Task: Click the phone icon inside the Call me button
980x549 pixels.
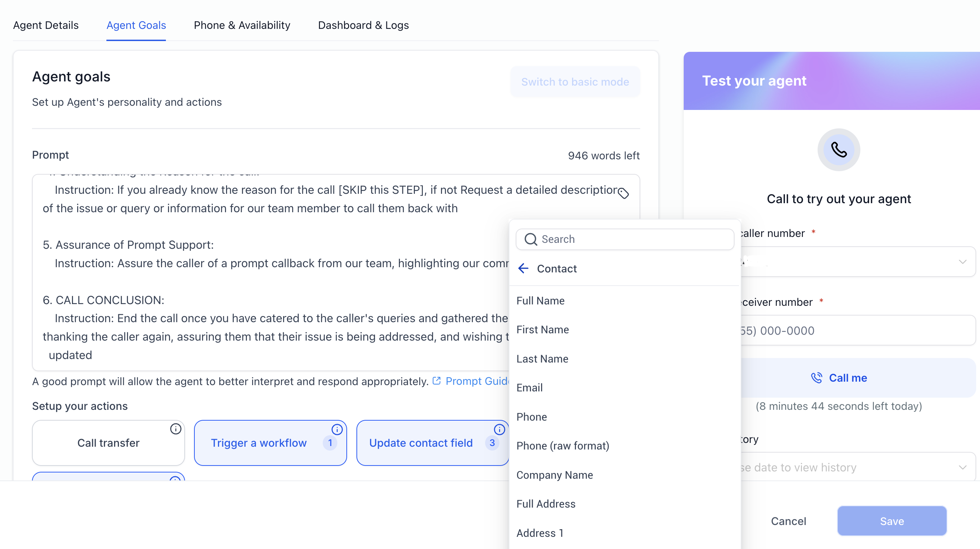Action: (x=817, y=378)
